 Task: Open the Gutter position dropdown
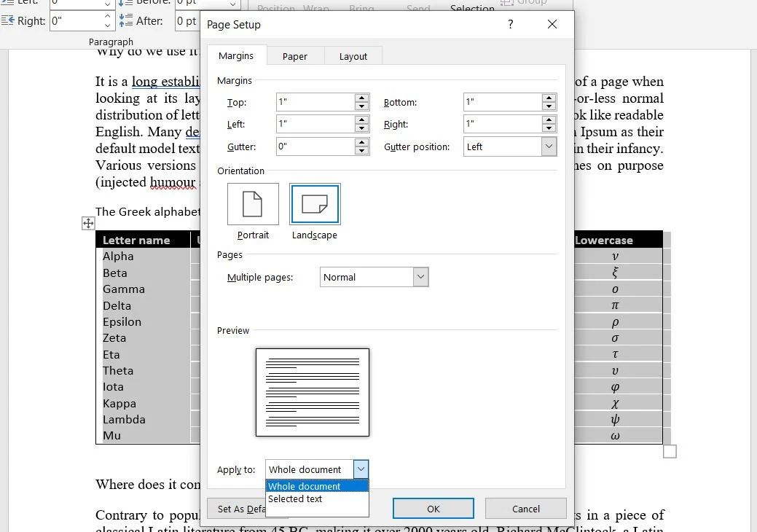[550, 146]
